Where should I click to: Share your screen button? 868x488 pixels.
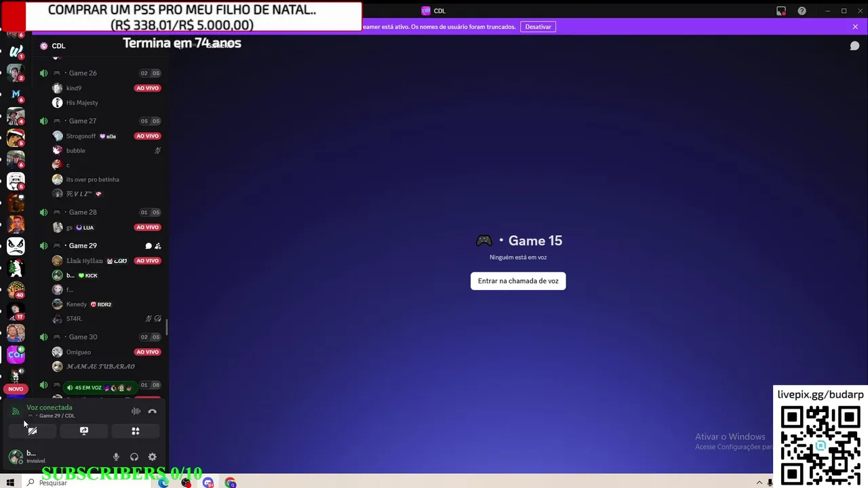tap(84, 431)
